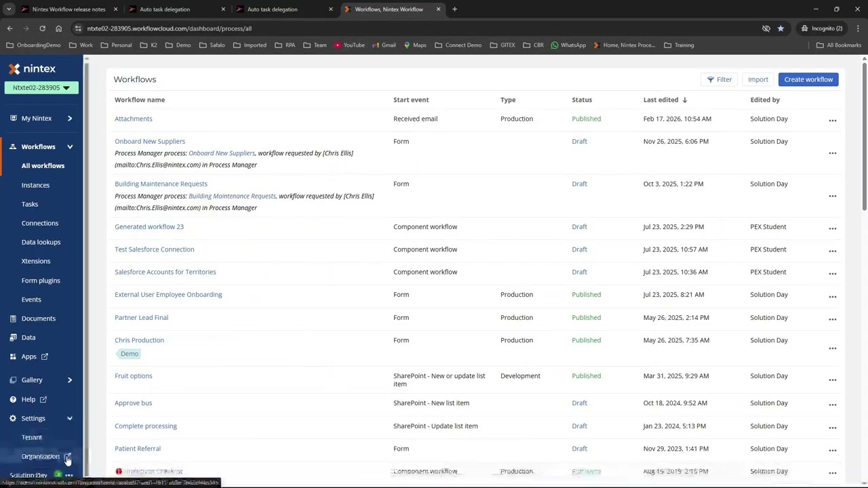Go to Form plugins in sidebar

point(41,281)
